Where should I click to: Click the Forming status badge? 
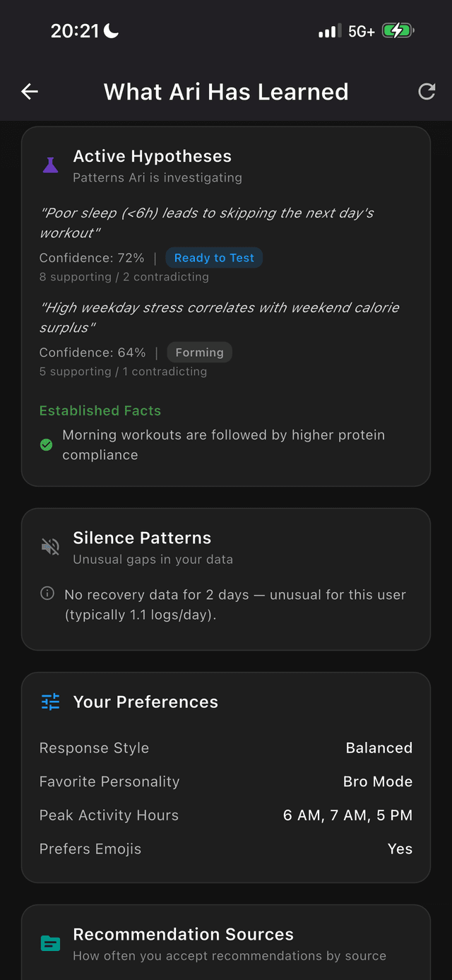click(199, 352)
